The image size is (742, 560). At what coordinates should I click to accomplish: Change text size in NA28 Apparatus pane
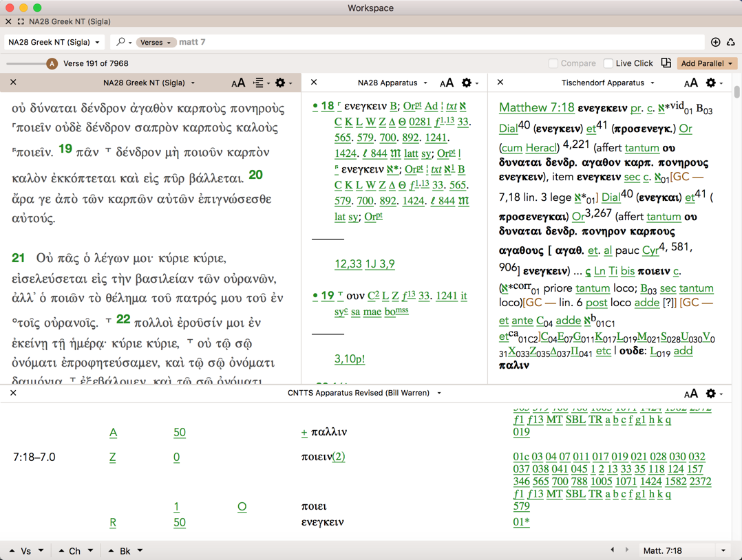[x=447, y=83]
